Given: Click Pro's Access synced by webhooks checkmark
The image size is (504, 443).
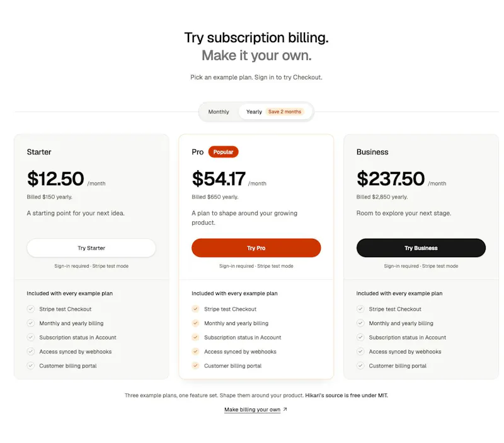Looking at the screenshot, I should point(195,352).
